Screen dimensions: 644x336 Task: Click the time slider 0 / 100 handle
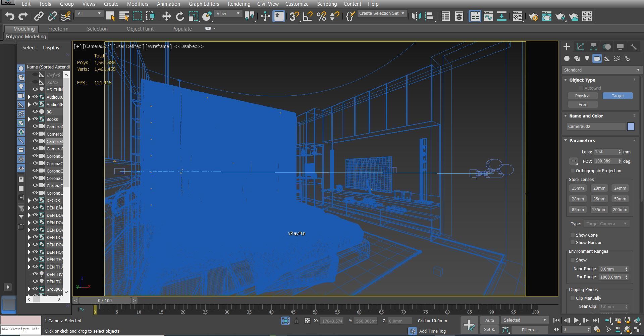tap(105, 300)
